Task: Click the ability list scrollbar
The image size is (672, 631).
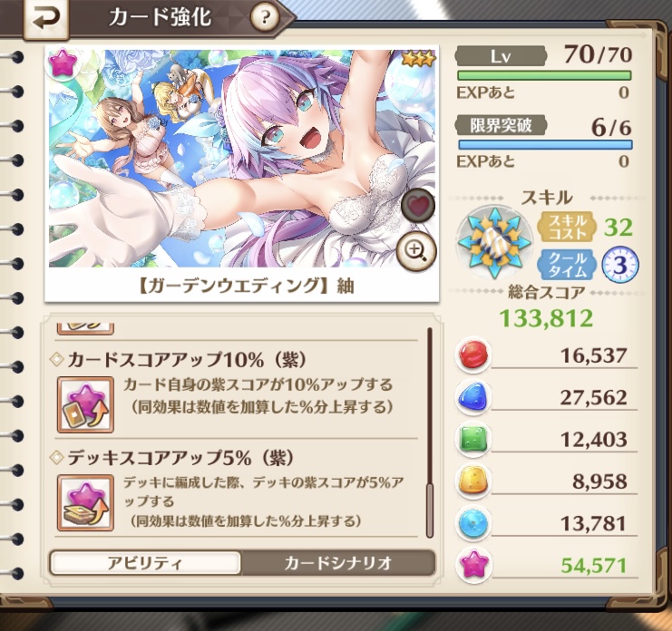Action: point(430,432)
